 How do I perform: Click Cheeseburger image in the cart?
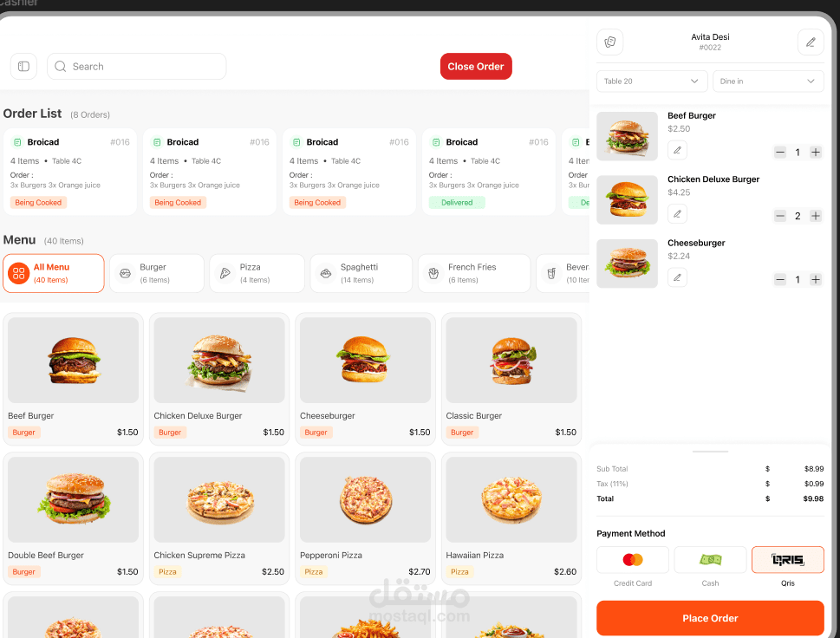point(627,264)
